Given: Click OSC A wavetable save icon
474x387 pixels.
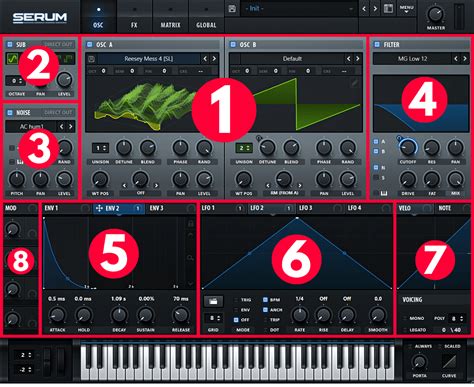Looking at the screenshot, I should click(x=91, y=59).
